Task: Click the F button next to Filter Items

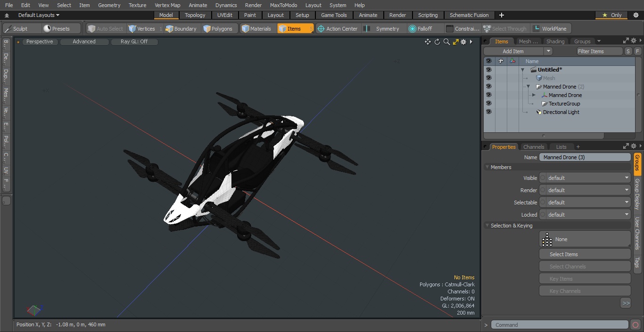Action: (x=637, y=51)
